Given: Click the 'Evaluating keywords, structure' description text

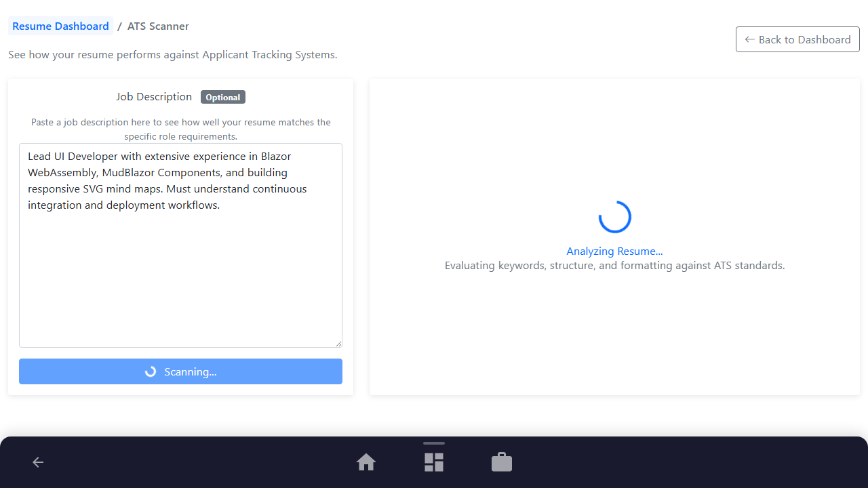Looking at the screenshot, I should click(x=614, y=266).
